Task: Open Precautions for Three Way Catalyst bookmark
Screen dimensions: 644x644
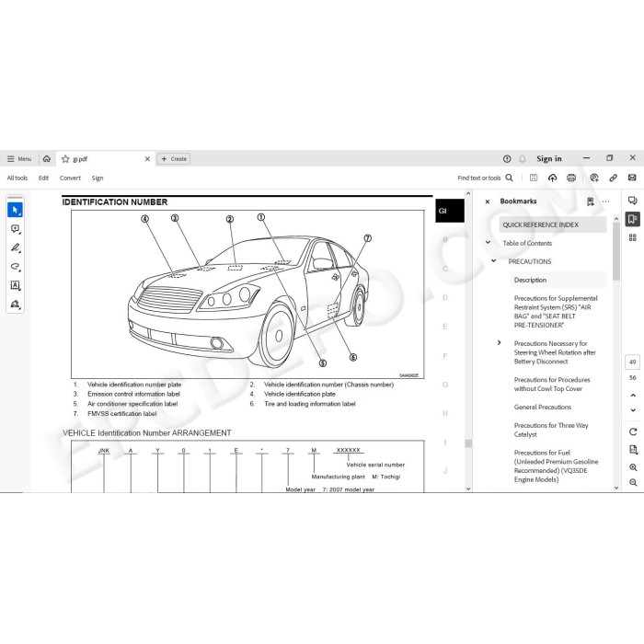Action: coord(551,430)
